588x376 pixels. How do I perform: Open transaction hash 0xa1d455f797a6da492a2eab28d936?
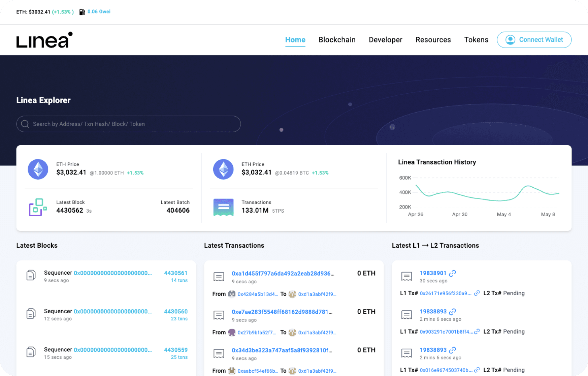(283, 273)
